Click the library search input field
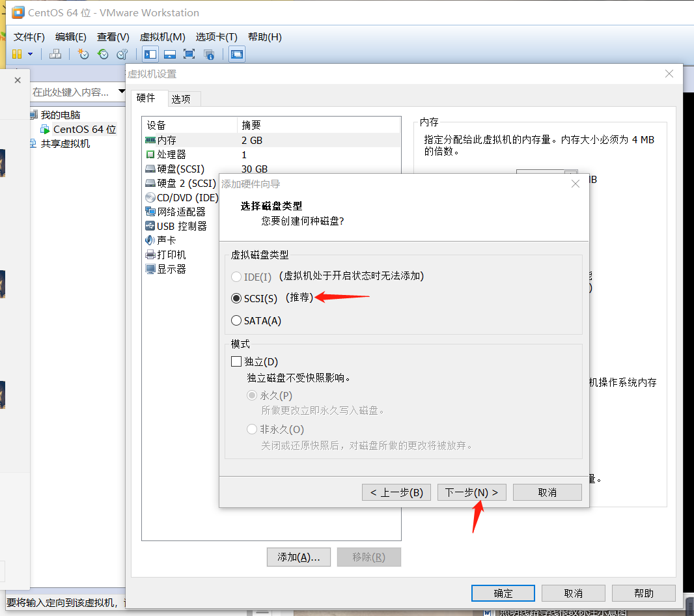Image resolution: width=694 pixels, height=616 pixels. pos(73,92)
